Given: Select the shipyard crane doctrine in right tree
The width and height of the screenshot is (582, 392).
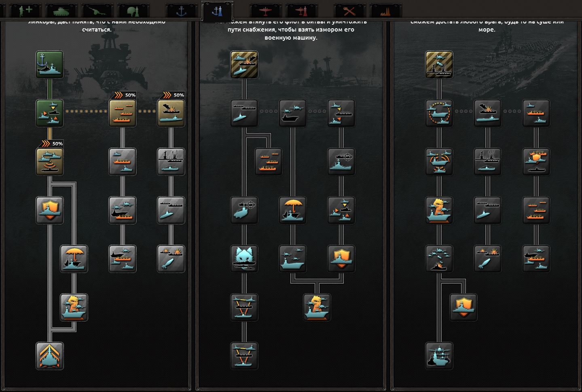Looking at the screenshot, I should pyautogui.click(x=488, y=162).
